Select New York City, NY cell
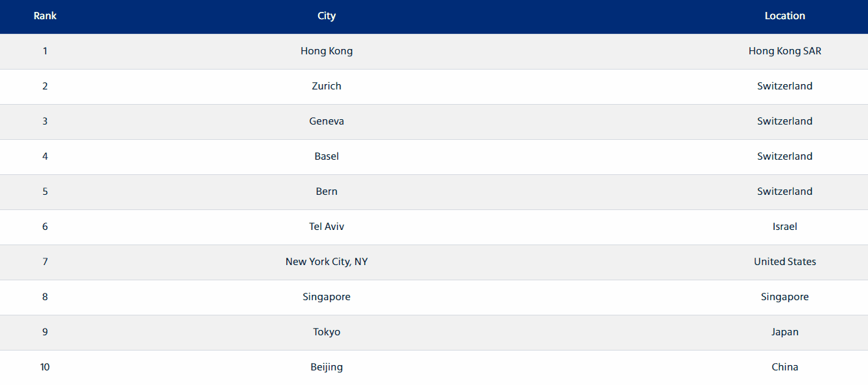 (327, 262)
